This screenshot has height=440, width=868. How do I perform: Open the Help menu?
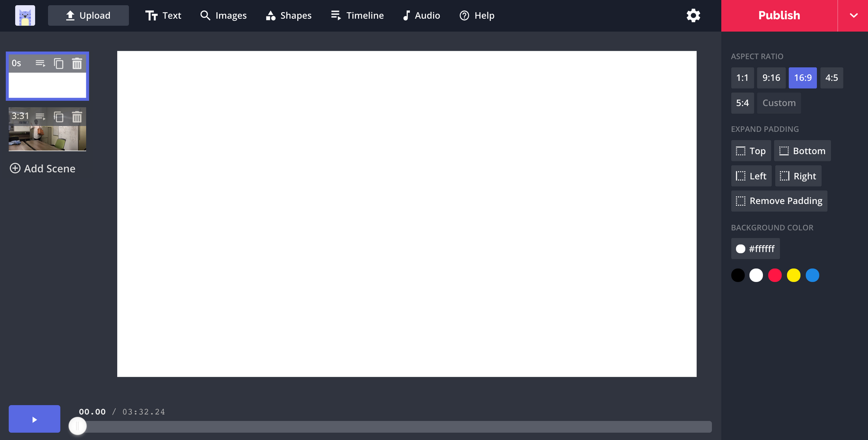(477, 15)
